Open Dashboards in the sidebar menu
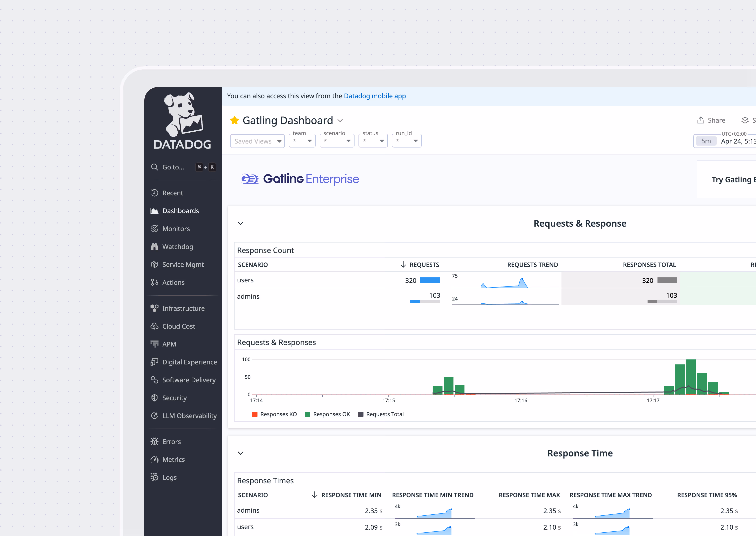 [x=180, y=211]
